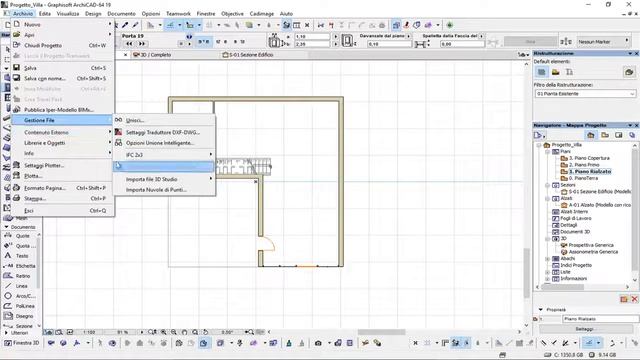Open the Unisci menu entry
640x360 pixels.
(x=164, y=120)
